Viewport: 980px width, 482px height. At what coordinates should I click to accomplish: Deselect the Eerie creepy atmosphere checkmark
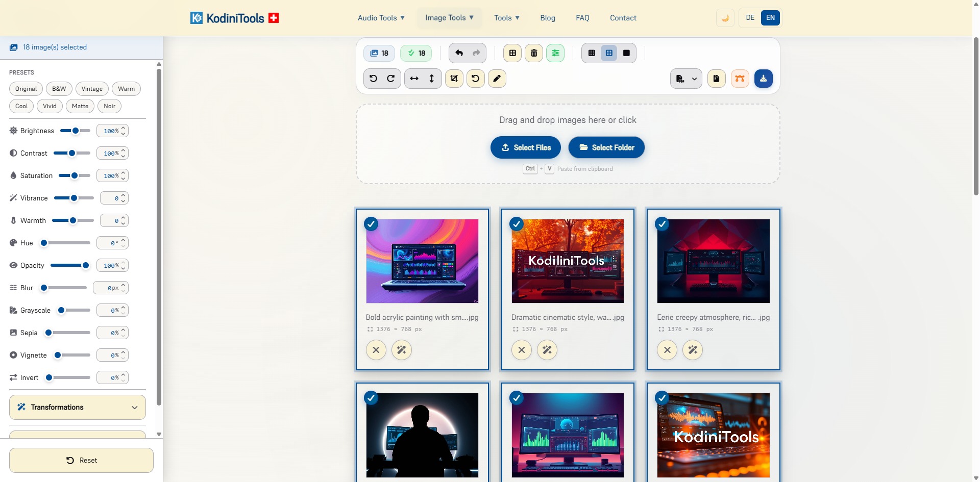tap(662, 224)
